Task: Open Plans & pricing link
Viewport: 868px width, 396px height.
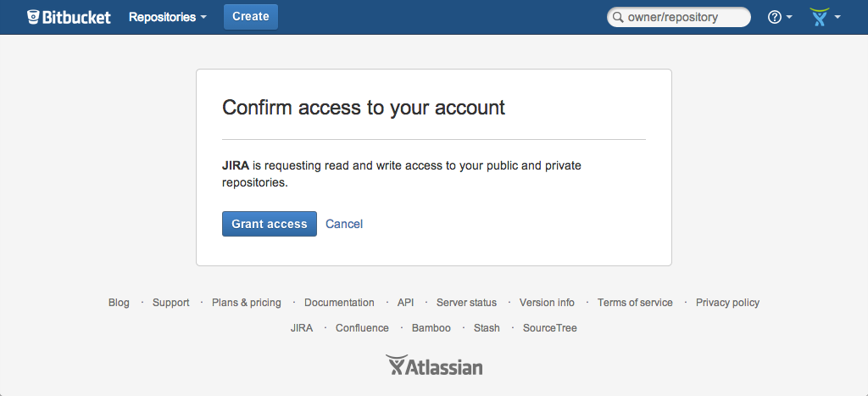Action: point(247,303)
